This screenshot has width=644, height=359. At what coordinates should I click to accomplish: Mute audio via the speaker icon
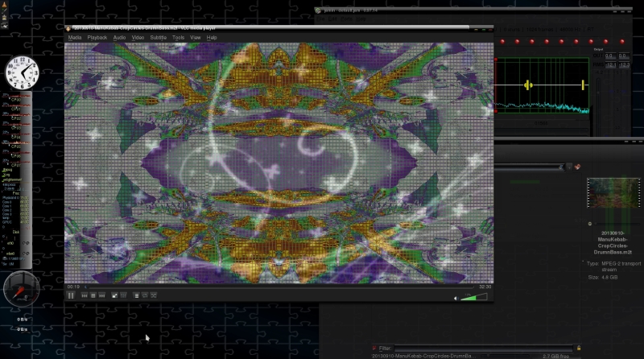click(456, 298)
